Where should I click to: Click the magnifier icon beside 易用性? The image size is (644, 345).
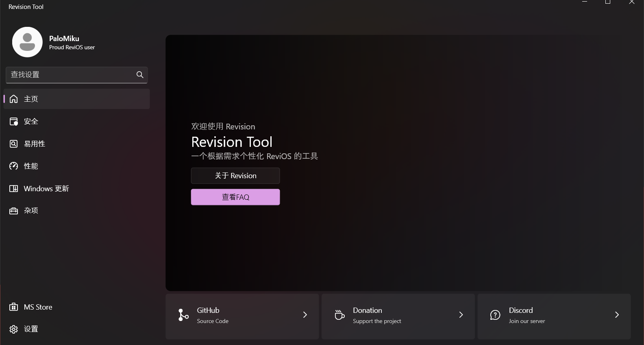click(14, 144)
